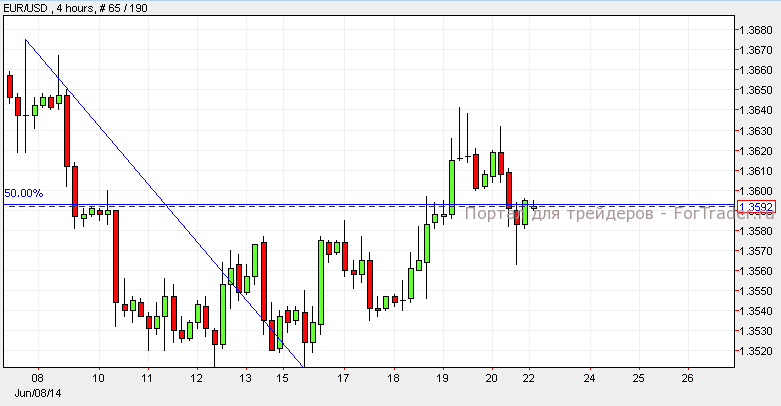Click the 1.3620 price axis label
781x406 pixels.
coord(756,150)
